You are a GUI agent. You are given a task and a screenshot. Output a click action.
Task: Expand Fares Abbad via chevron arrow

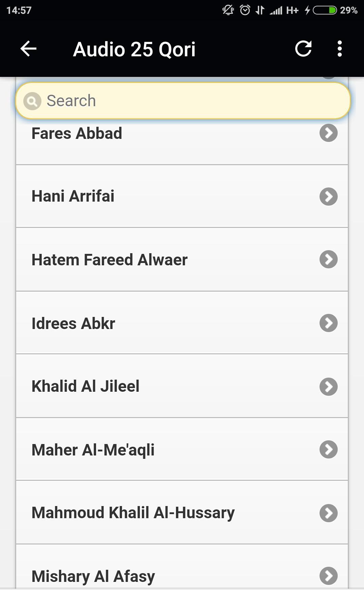pos(329,133)
